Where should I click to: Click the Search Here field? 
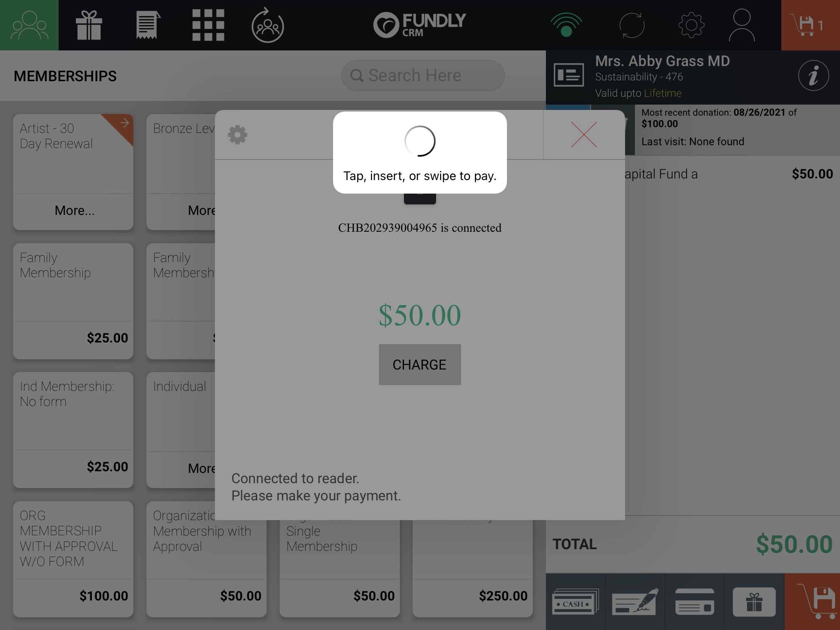423,75
